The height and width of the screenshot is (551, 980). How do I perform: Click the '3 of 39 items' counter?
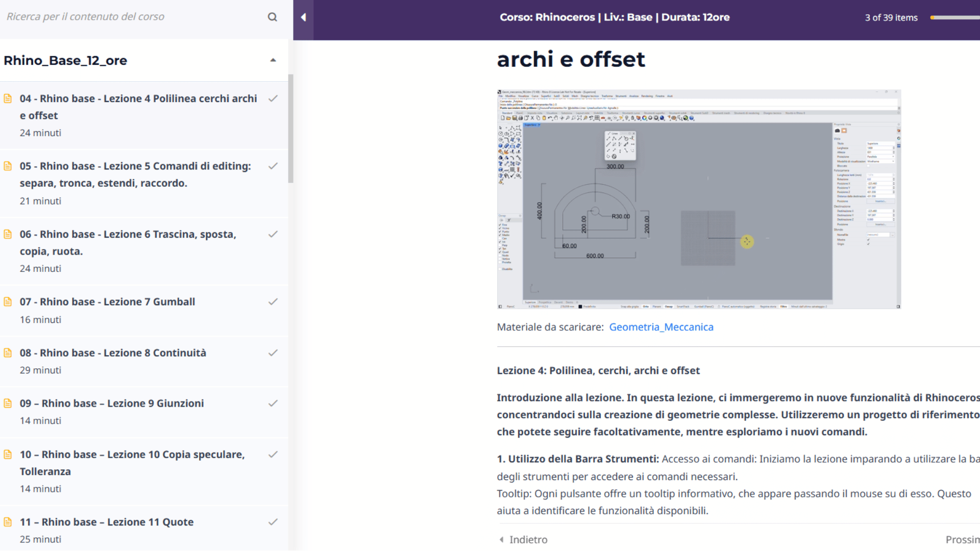(x=891, y=17)
